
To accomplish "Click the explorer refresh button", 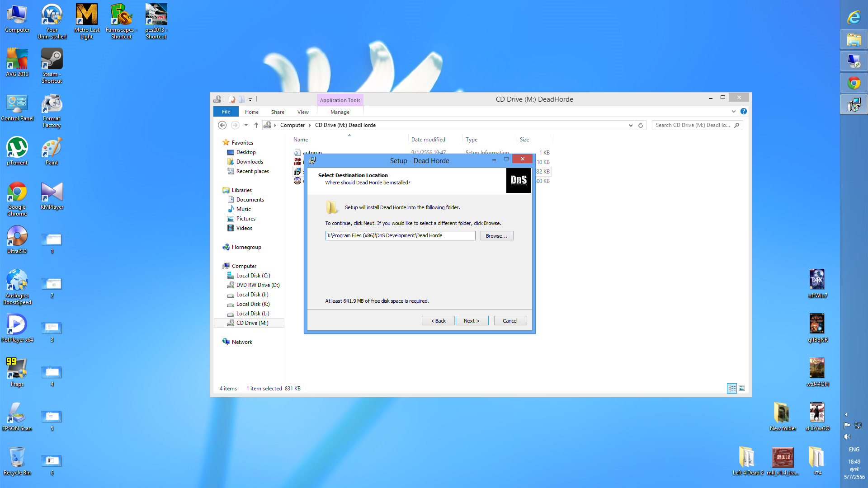I will (x=641, y=125).
